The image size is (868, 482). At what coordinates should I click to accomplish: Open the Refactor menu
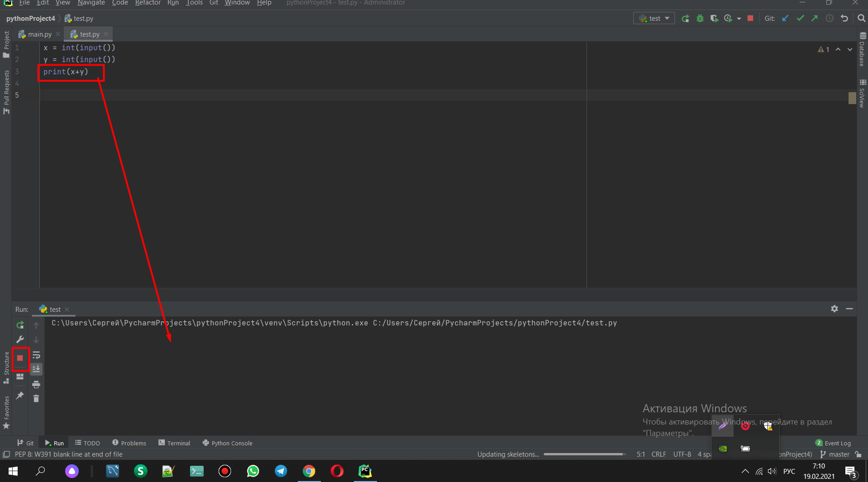click(148, 3)
